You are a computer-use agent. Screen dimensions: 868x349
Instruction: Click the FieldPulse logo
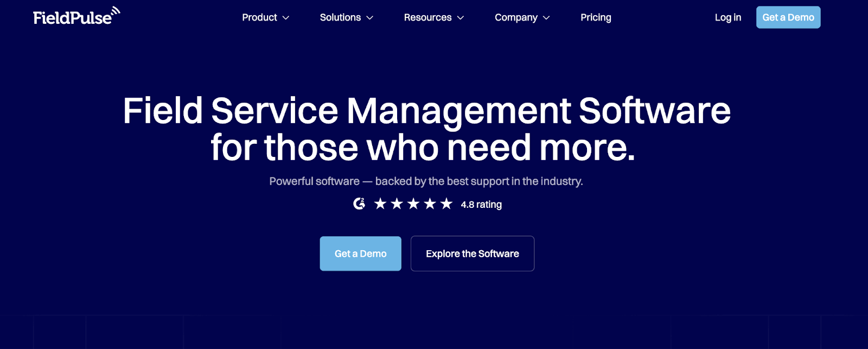pyautogui.click(x=76, y=16)
